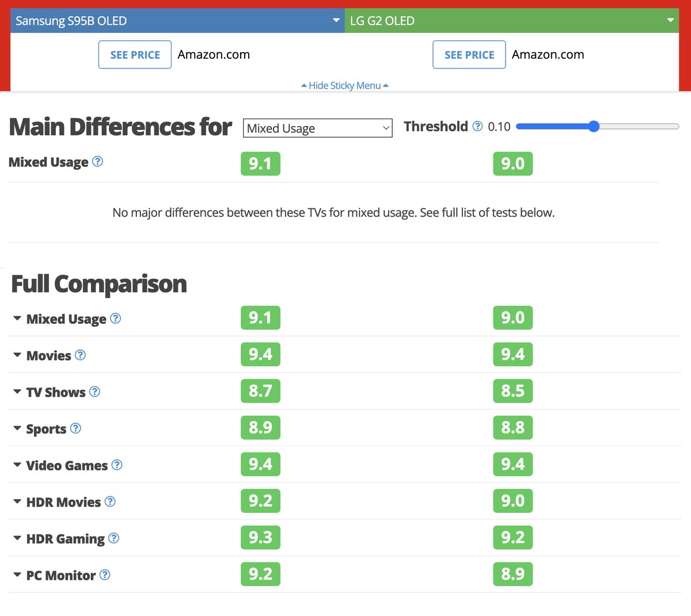Click the Threshold slider handle
The width and height of the screenshot is (691, 616).
[x=594, y=126]
